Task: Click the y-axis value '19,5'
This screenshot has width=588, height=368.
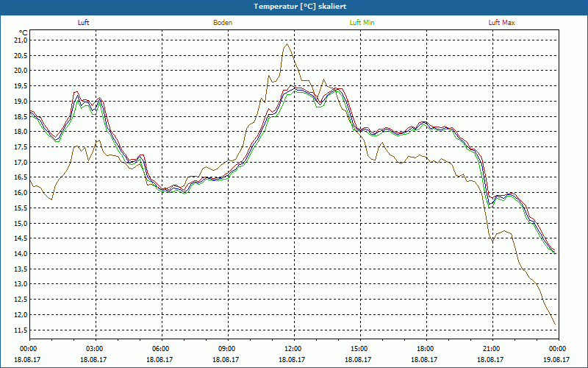Action: pos(21,86)
